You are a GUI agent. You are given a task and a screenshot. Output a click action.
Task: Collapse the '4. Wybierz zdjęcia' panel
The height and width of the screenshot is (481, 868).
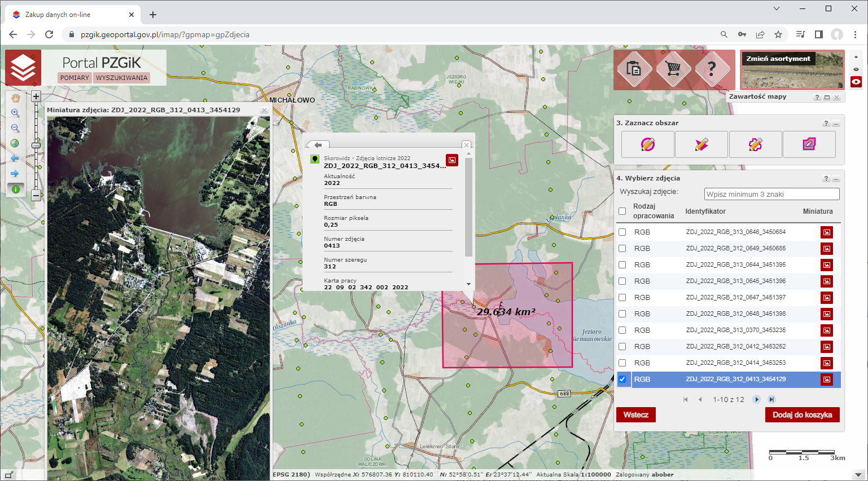836,179
